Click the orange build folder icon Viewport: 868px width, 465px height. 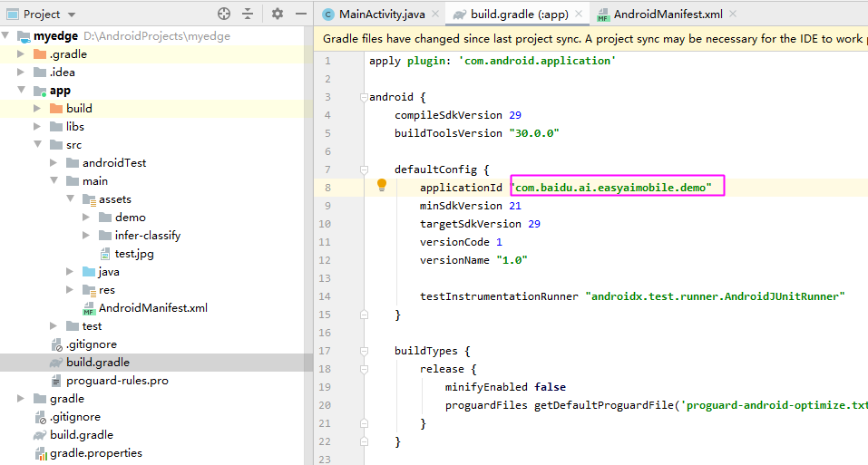click(56, 109)
